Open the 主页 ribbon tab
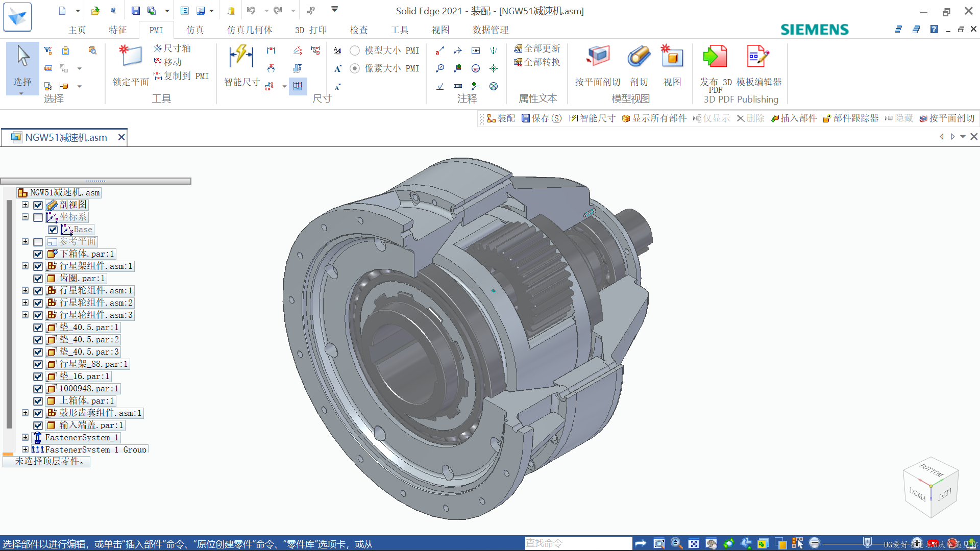The width and height of the screenshot is (980, 551). click(x=77, y=30)
